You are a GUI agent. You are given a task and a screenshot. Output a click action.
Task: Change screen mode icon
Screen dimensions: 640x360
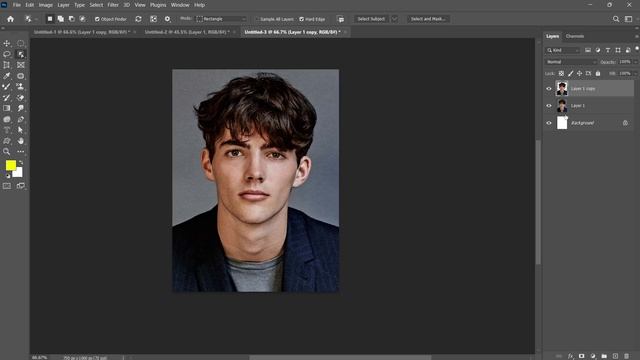[x=20, y=186]
